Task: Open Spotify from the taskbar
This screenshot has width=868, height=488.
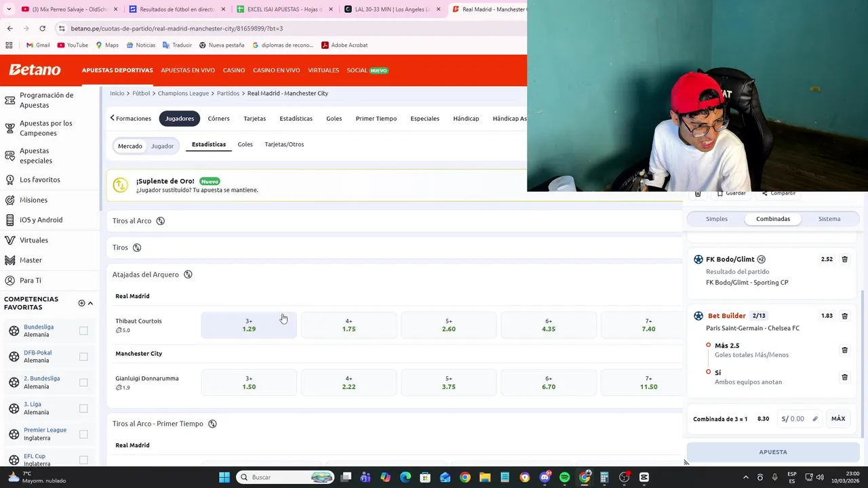Action: (x=565, y=477)
